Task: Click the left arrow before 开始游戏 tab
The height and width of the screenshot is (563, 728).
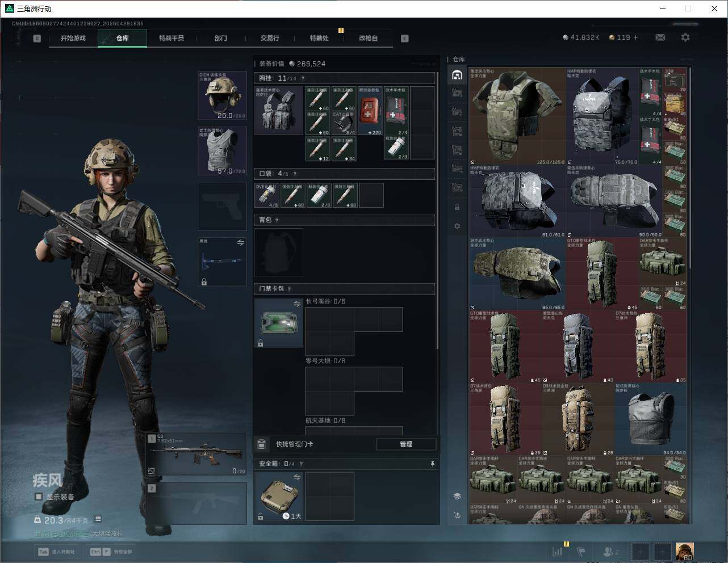Action: point(37,39)
